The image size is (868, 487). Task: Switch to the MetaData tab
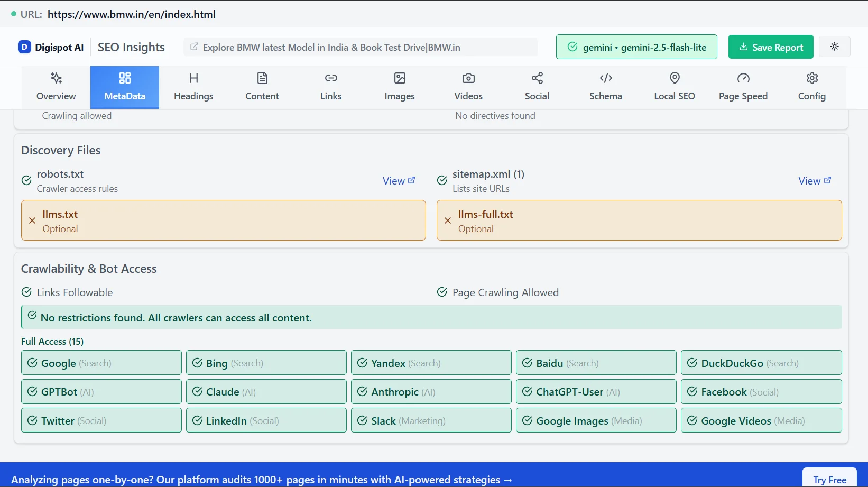pyautogui.click(x=125, y=87)
